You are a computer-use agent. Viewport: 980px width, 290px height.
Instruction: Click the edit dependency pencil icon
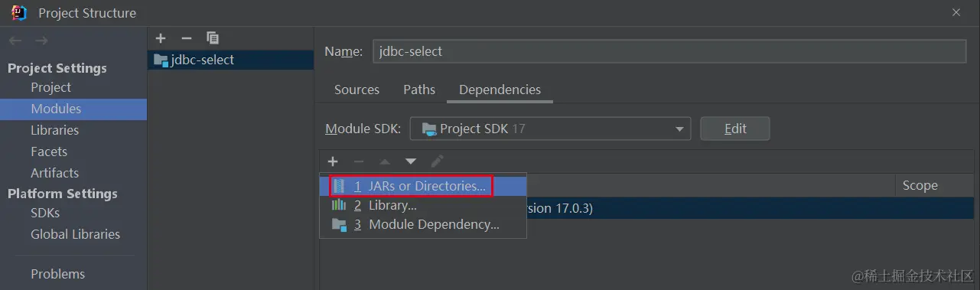tap(437, 161)
